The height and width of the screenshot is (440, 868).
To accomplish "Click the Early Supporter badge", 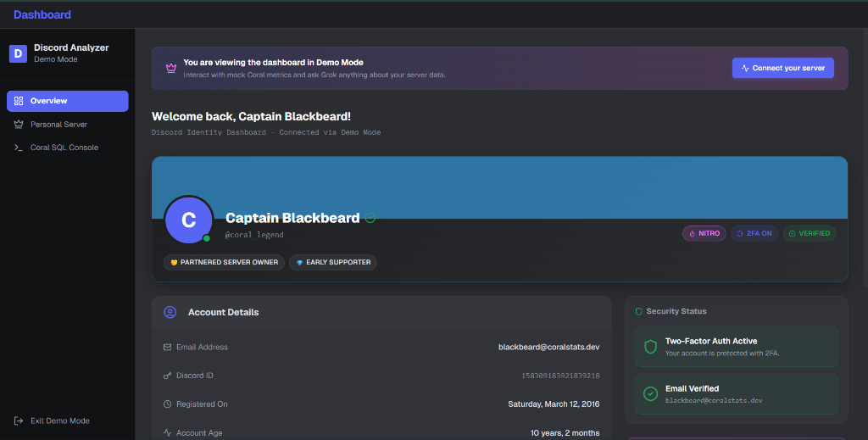I will point(332,262).
